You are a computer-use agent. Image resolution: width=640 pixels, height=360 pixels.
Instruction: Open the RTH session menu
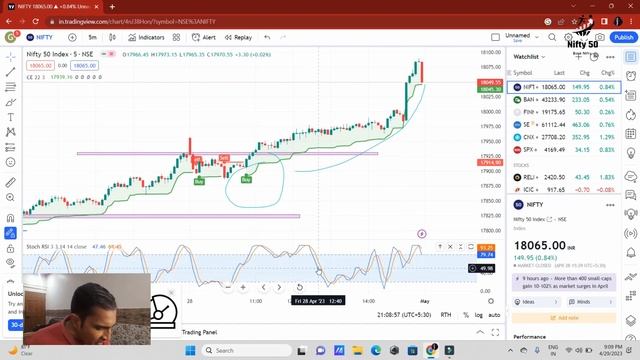click(446, 315)
